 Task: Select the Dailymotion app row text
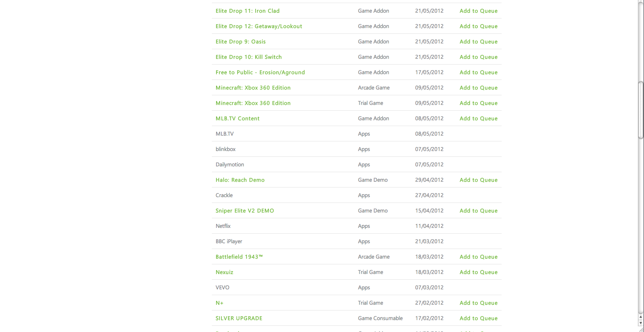(x=230, y=164)
